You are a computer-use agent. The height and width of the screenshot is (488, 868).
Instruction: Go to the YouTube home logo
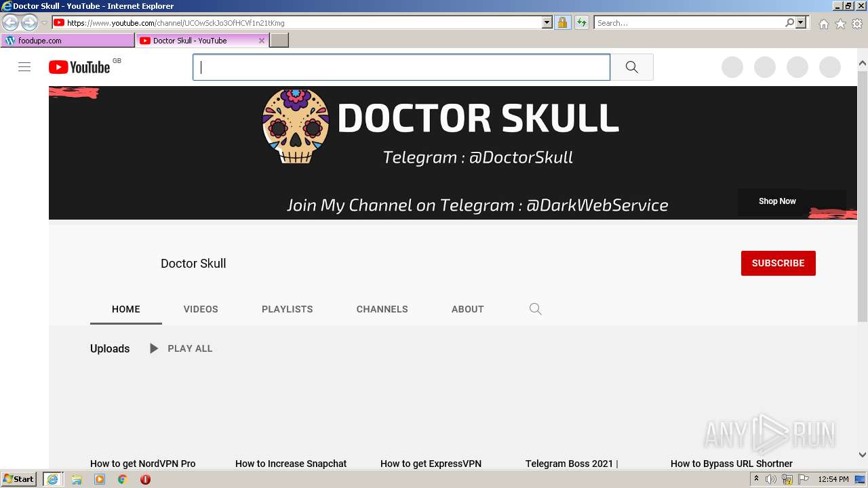click(x=79, y=67)
